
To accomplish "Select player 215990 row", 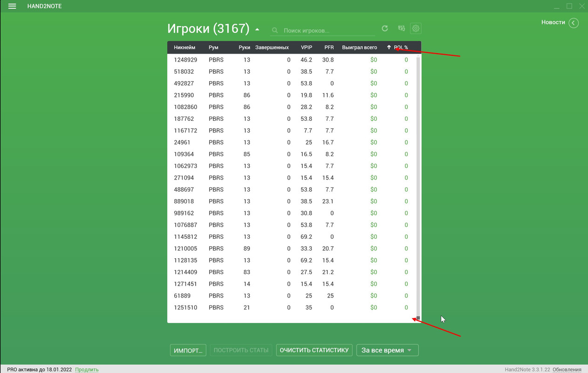I will [x=291, y=95].
